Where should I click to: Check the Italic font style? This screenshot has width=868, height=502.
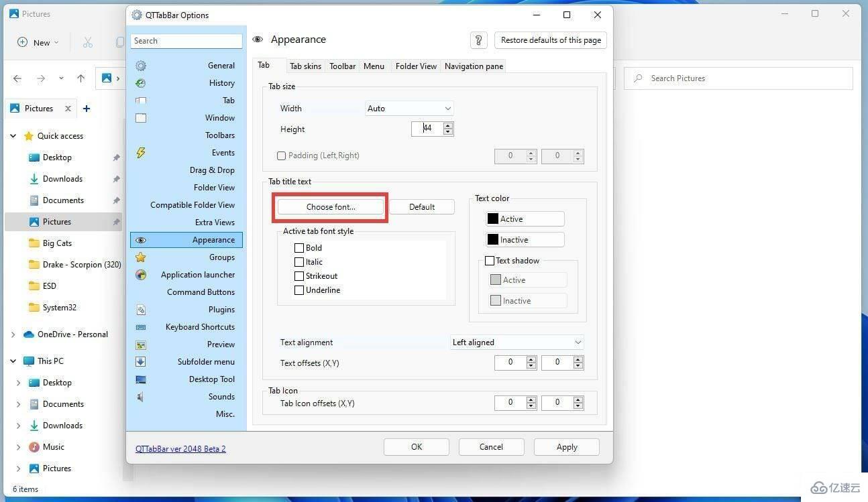(299, 262)
